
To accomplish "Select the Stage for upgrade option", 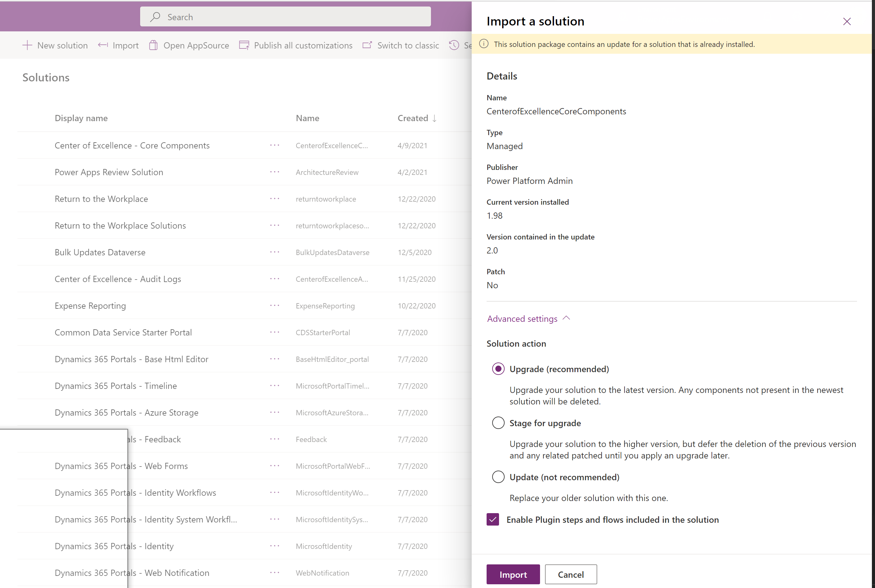I will 498,423.
